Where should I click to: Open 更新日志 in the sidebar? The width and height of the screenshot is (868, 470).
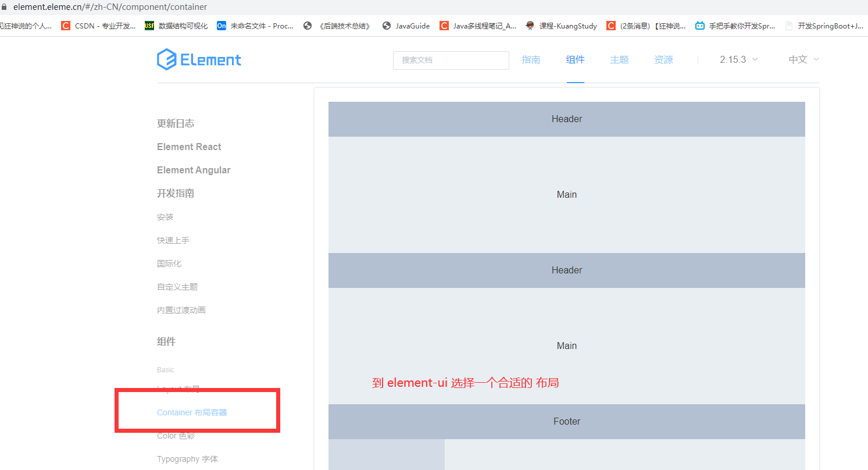pos(176,123)
